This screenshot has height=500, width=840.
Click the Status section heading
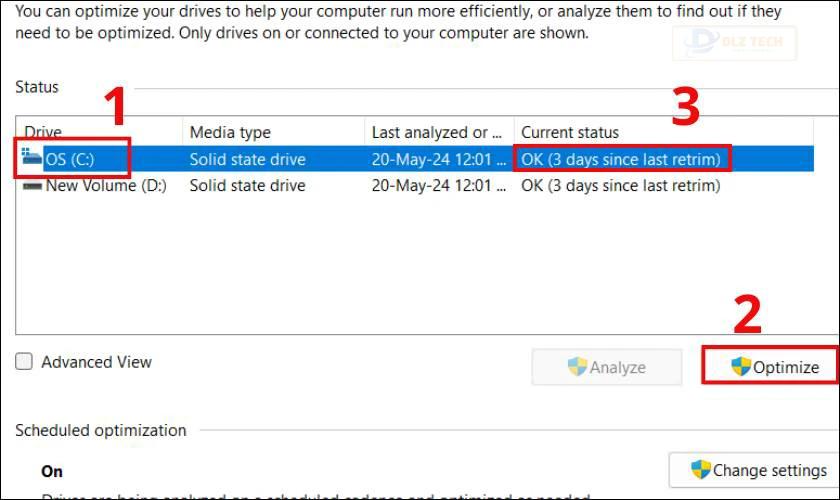tap(37, 87)
